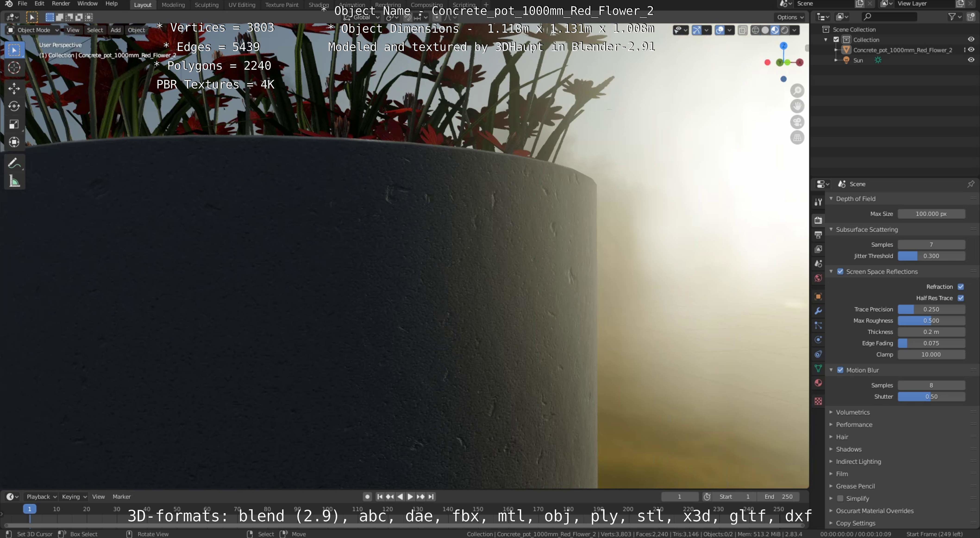Viewport: 980px width, 538px height.
Task: Select the Select Box tool
Action: [14, 50]
